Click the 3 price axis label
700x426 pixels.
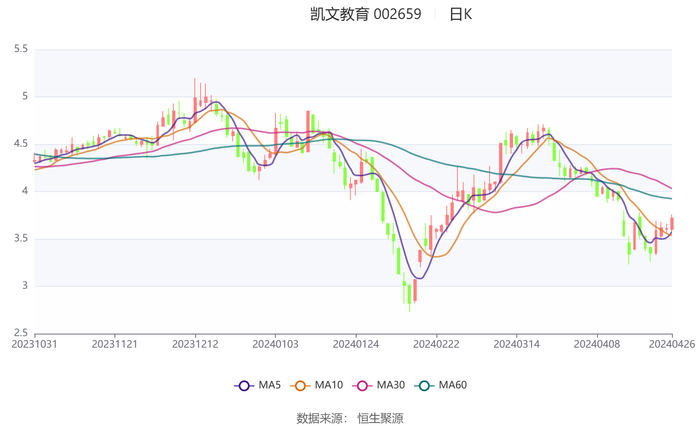24,286
